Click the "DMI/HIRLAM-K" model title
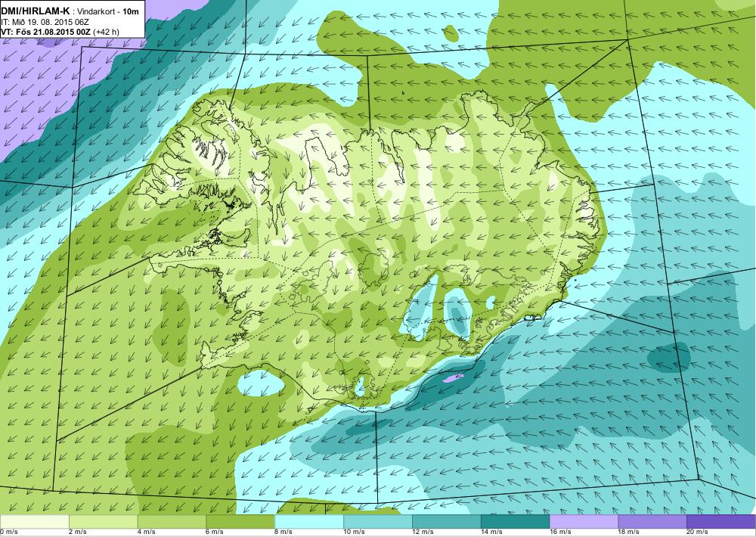The width and height of the screenshot is (756, 537). tap(36, 11)
